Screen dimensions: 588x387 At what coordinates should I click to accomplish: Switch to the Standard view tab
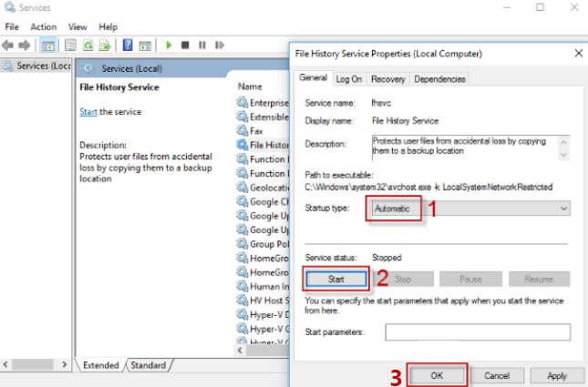point(149,365)
